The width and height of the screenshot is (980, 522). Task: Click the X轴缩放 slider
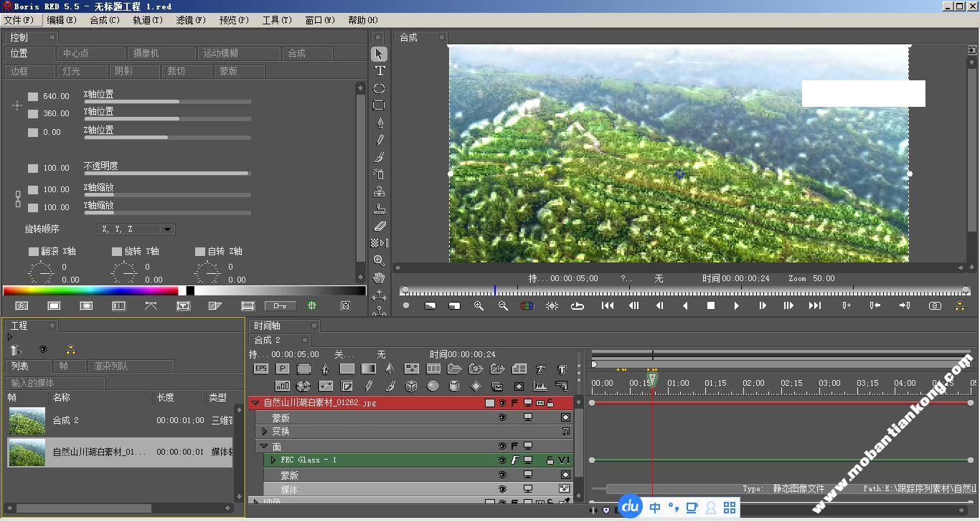(x=167, y=195)
